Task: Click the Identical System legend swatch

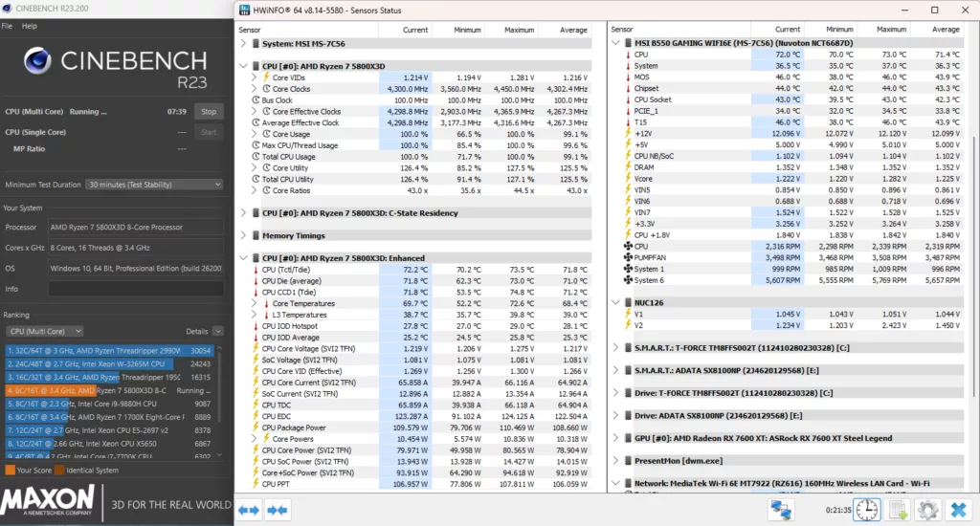Action: pos(59,471)
